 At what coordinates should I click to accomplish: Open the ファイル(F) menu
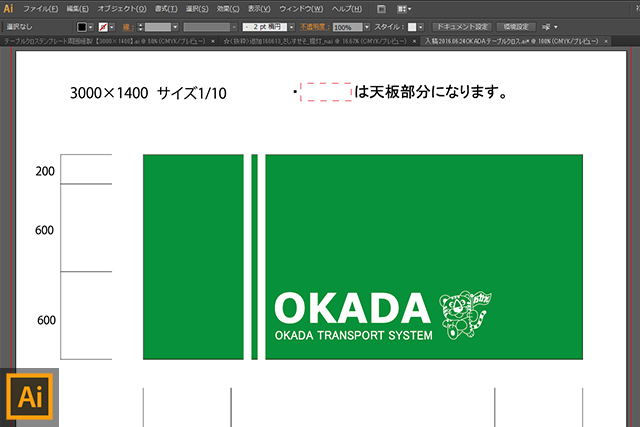41,9
